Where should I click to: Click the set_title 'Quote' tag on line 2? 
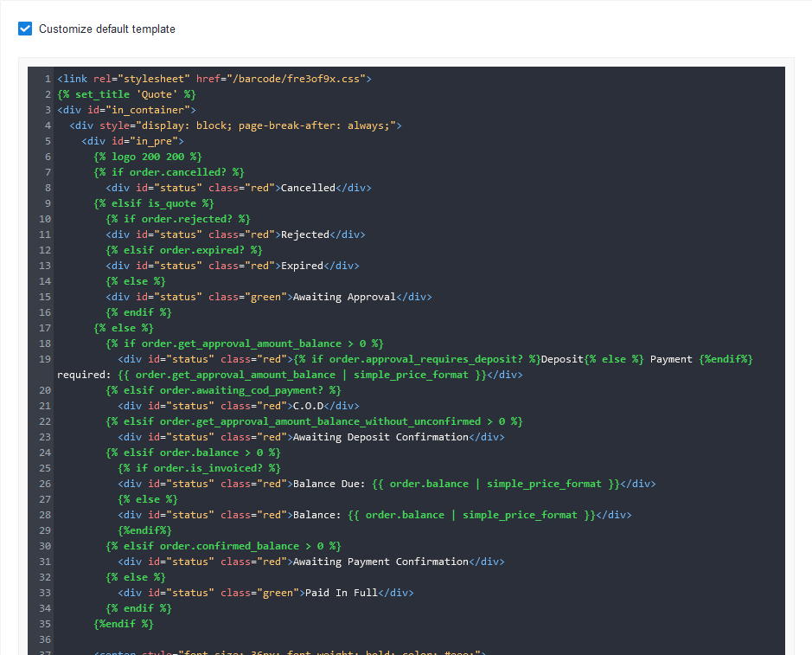pyautogui.click(x=126, y=94)
